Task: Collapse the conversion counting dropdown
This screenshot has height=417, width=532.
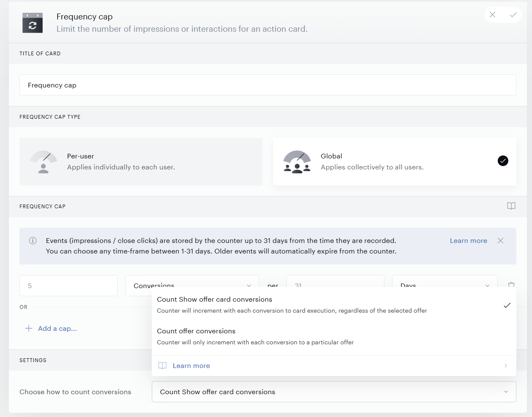Action: 334,392
